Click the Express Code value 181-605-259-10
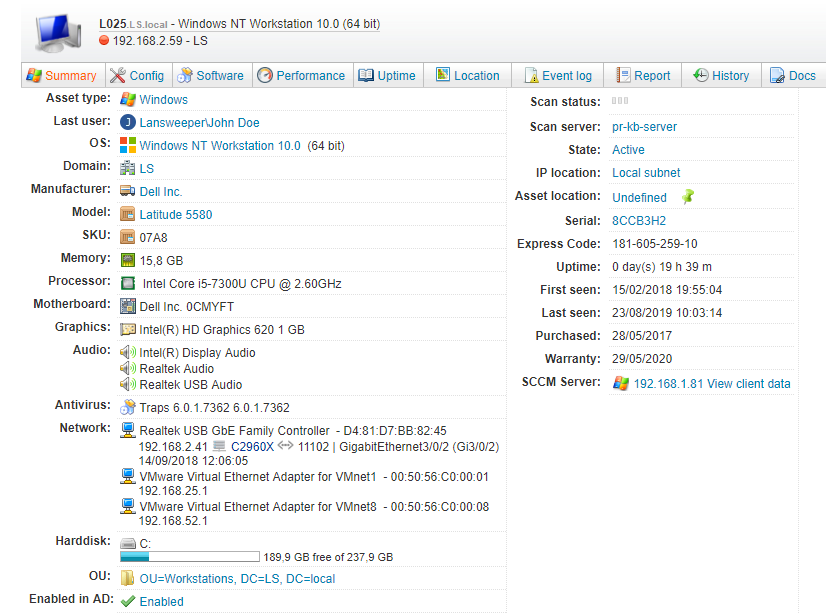This screenshot has height=616, width=828. pos(655,244)
